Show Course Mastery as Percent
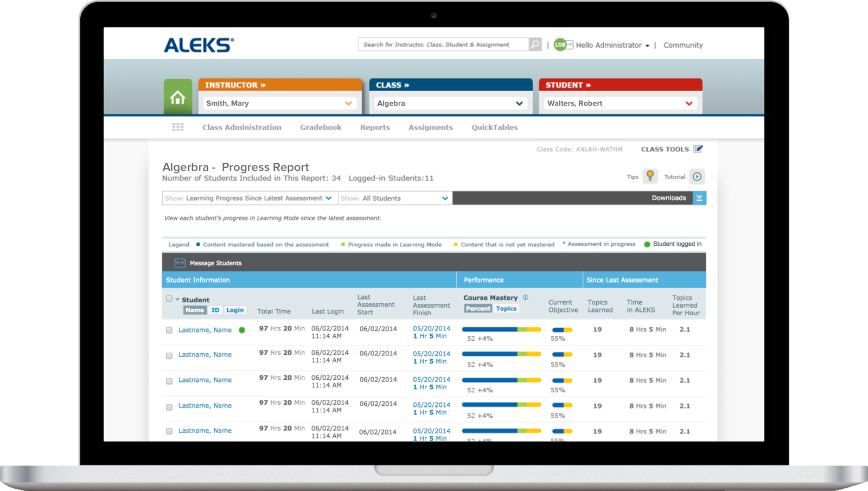The height and width of the screenshot is (491, 868). pos(478,309)
